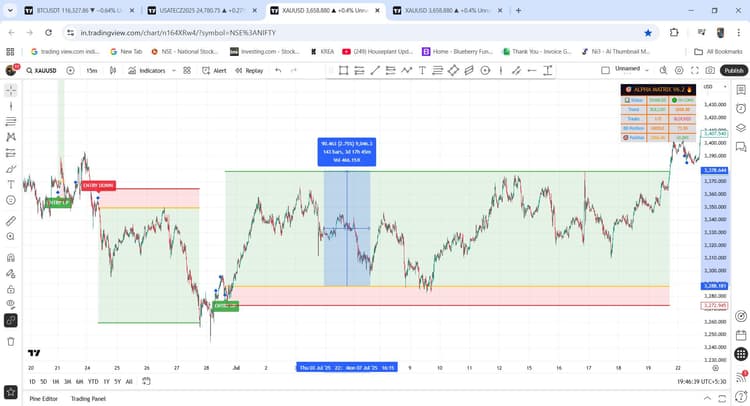Open the calendar panel icon

740,335
